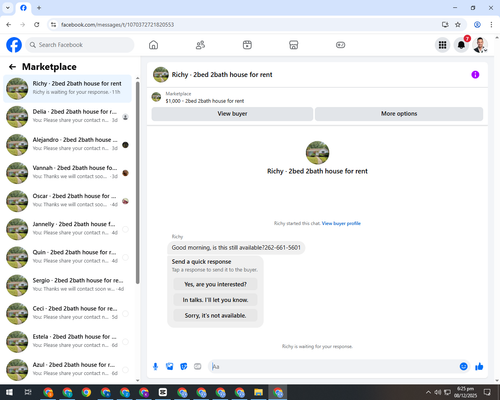
Task: Send quick reply "In talks. I'll let you know."
Action: 215,300
